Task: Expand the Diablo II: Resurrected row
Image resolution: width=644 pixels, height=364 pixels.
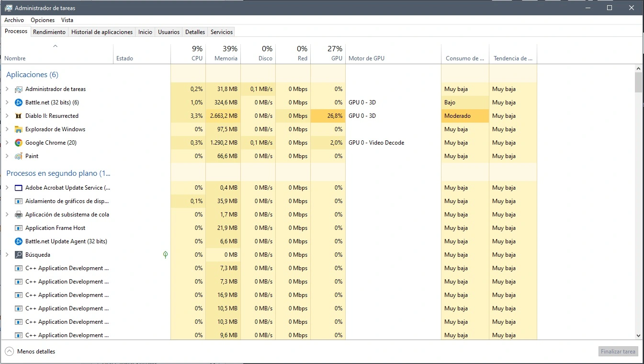Action: [7, 116]
